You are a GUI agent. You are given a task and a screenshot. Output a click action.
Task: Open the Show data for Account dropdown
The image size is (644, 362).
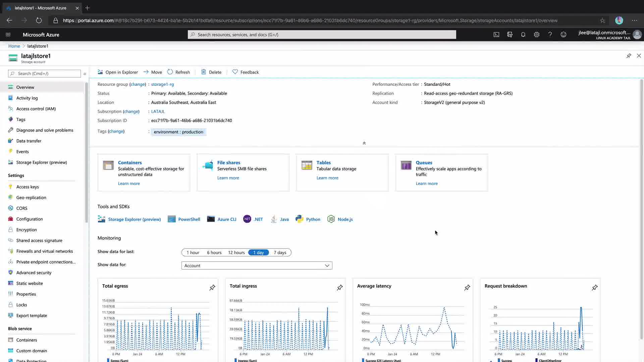257,265
